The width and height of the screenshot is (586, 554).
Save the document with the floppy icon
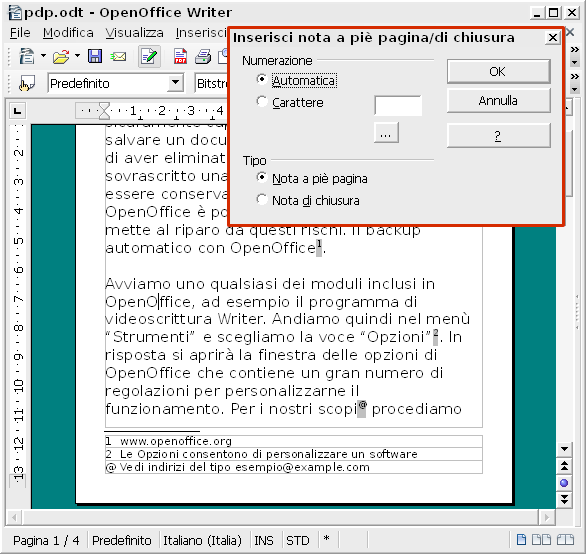point(95,56)
